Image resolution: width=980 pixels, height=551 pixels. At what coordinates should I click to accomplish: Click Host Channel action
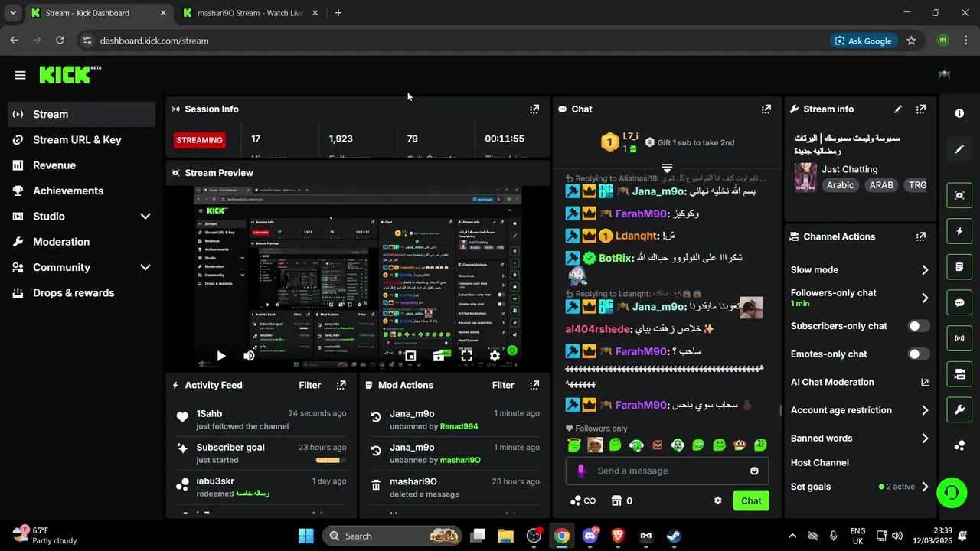pyautogui.click(x=820, y=463)
